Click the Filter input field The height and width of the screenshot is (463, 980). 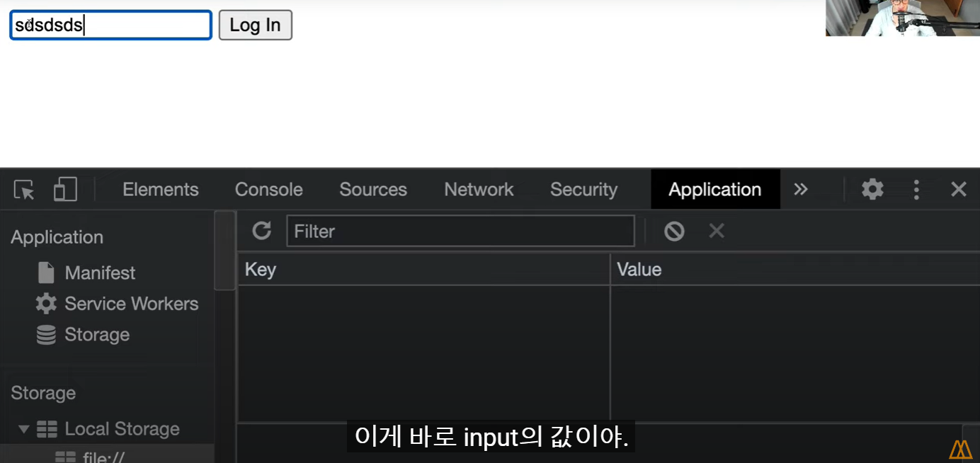[460, 231]
